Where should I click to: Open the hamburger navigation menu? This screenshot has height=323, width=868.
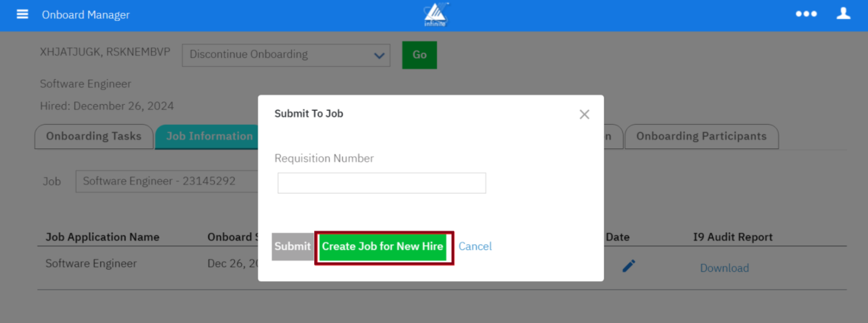[22, 14]
